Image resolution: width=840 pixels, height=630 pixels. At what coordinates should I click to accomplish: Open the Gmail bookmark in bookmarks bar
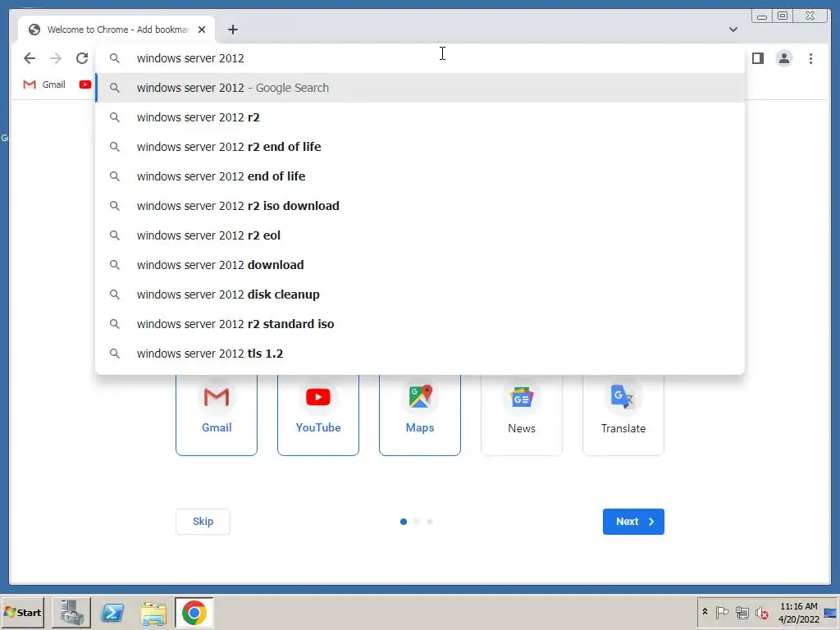(44, 84)
